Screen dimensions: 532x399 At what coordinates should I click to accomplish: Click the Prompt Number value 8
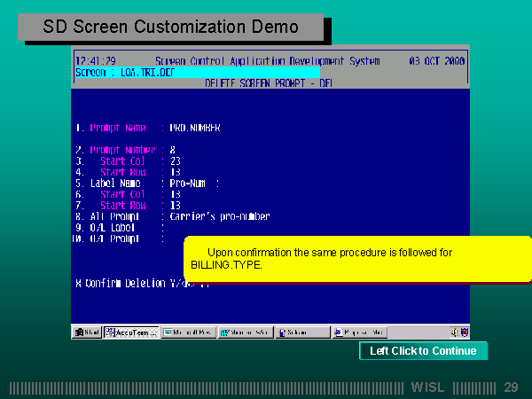[x=173, y=150]
